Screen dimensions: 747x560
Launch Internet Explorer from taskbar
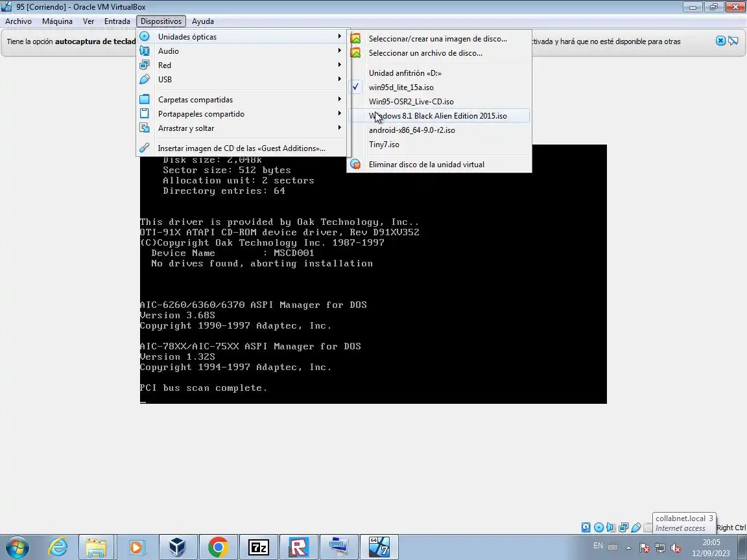click(58, 547)
